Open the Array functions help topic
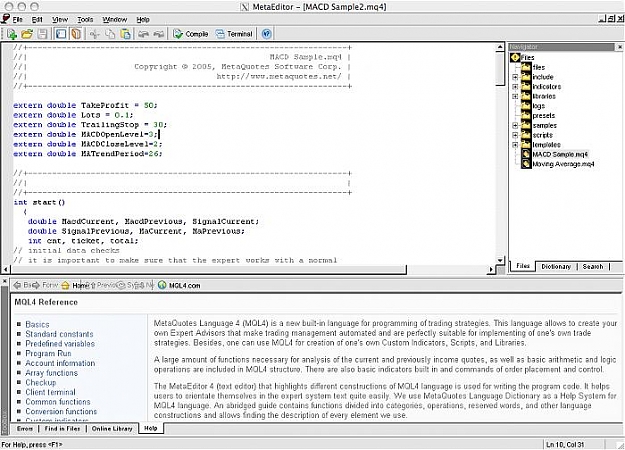The width and height of the screenshot is (625, 450). tap(51, 373)
